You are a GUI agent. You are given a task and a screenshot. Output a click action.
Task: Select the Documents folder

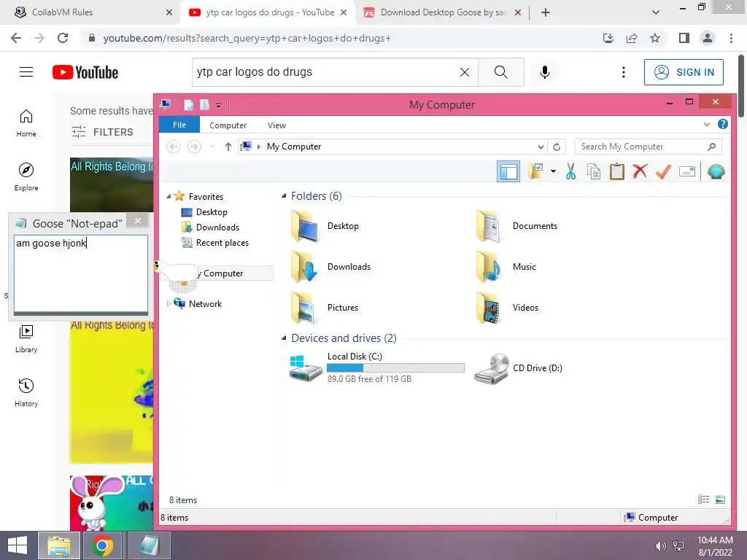point(517,226)
